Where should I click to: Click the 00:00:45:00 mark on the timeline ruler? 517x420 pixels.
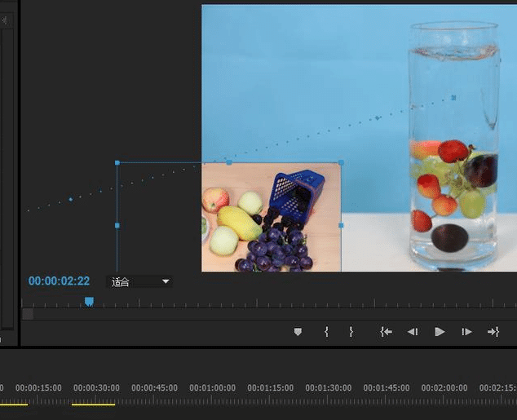(x=154, y=387)
